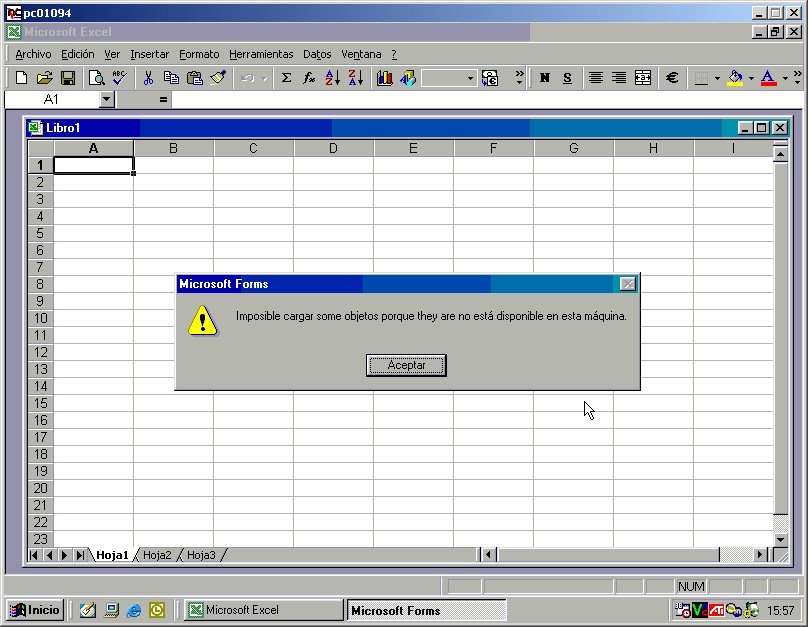Open the Herramientas menu
Image resolution: width=808 pixels, height=627 pixels.
(x=261, y=54)
